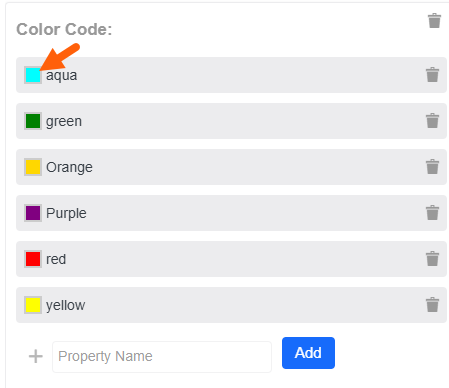Viewport: 449px width, 388px height.
Task: Open the aqua color swatch picker
Action: 33,75
